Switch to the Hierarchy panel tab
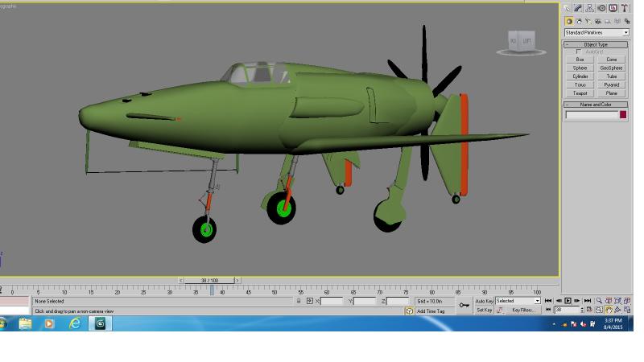 (590, 8)
